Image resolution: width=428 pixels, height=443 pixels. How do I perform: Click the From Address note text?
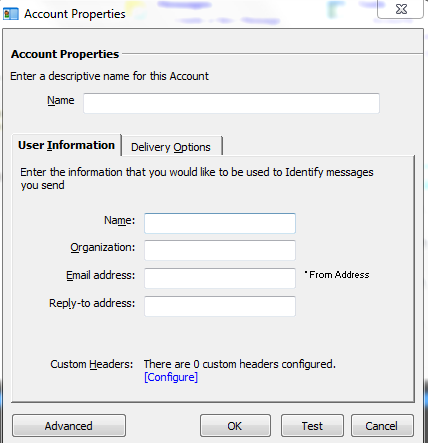[337, 275]
